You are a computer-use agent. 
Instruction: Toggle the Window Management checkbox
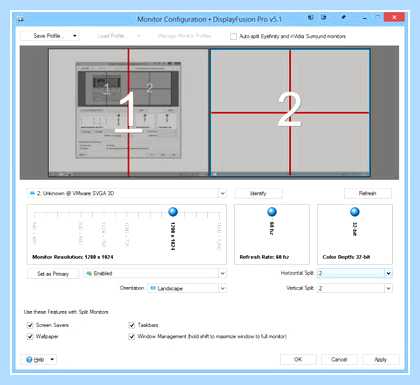pos(132,336)
